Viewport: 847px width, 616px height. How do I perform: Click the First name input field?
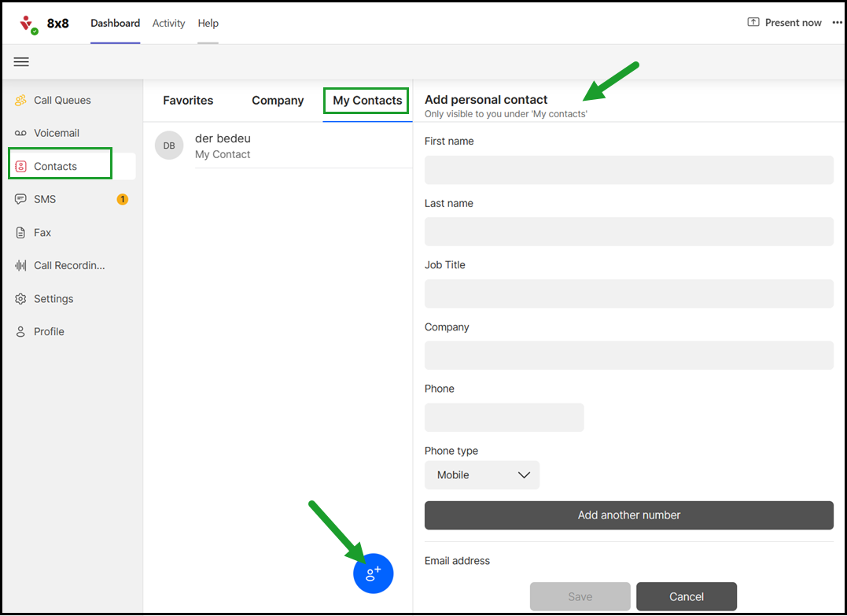click(x=628, y=170)
